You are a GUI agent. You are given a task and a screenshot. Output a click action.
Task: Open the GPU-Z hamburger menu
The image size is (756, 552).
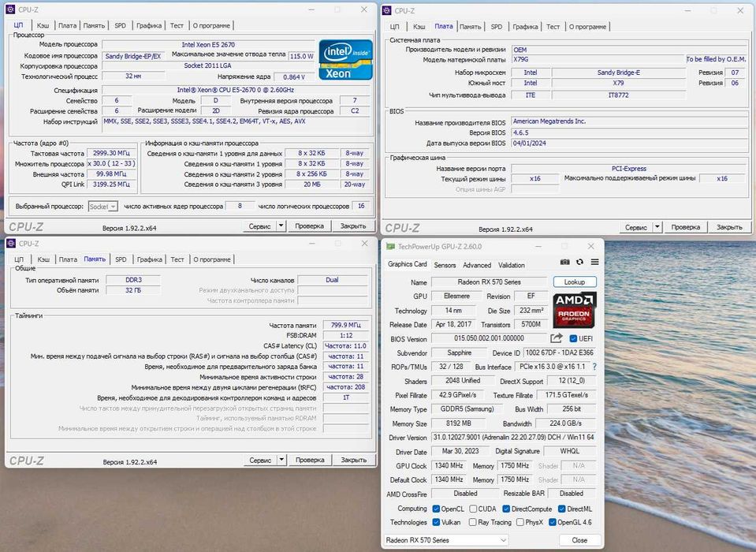pos(595,262)
